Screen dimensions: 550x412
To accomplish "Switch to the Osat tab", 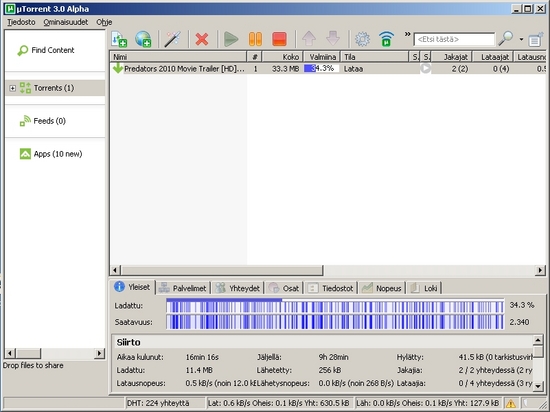I will [x=284, y=288].
